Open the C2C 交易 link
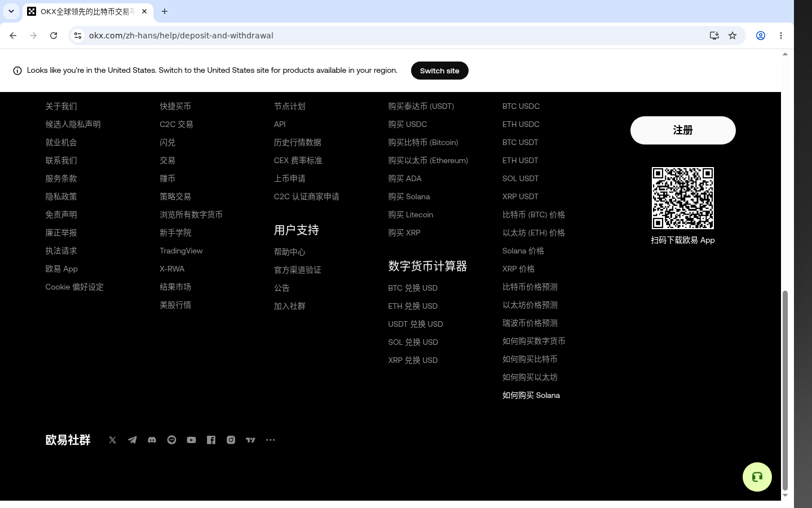This screenshot has width=812, height=508. click(176, 124)
